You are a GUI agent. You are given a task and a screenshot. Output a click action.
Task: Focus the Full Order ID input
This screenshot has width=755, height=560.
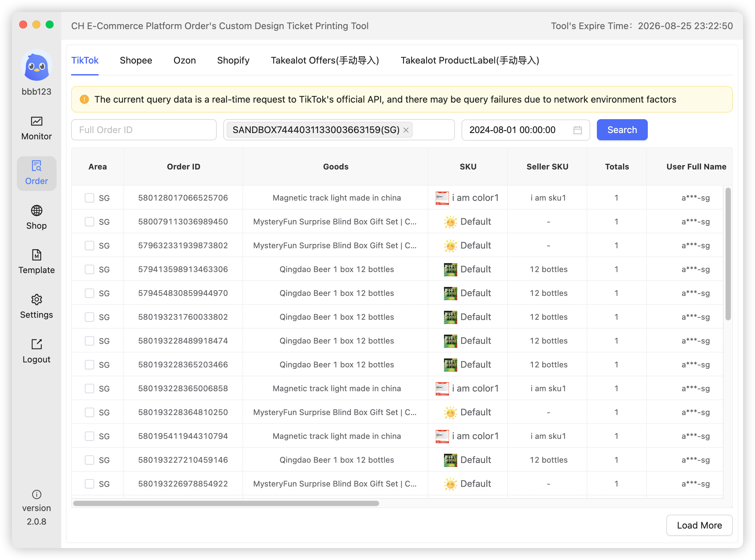coord(144,130)
